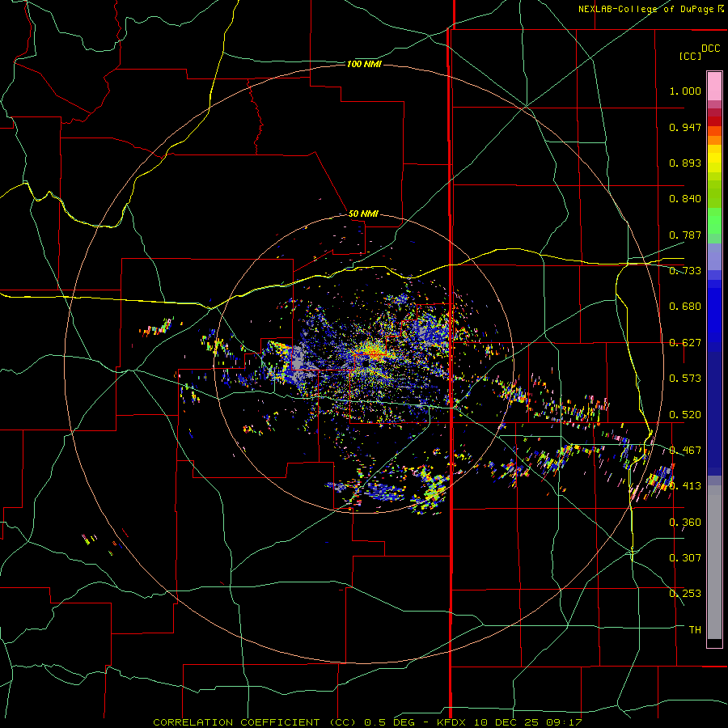Click the 0.840 color scale label
Viewport: 728px width, 728px height.
pos(685,199)
